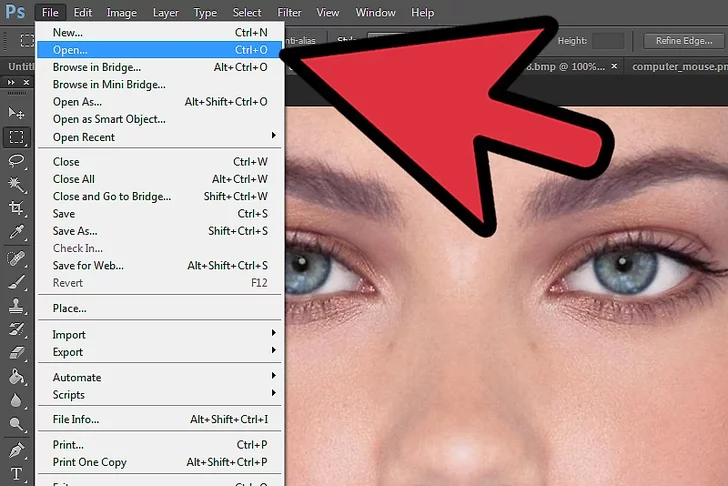
Task: Select the Rectangular Marquee tool
Action: tap(16, 137)
